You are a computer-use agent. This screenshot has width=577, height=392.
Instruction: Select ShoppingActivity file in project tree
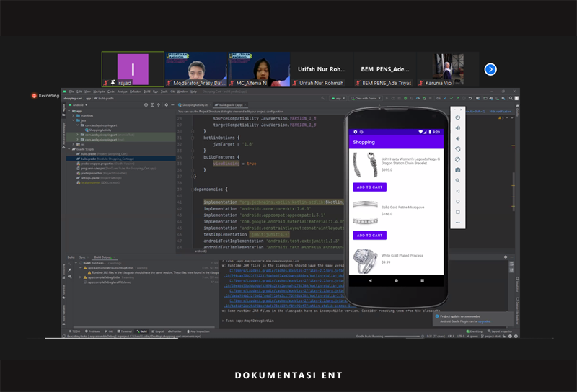click(98, 130)
